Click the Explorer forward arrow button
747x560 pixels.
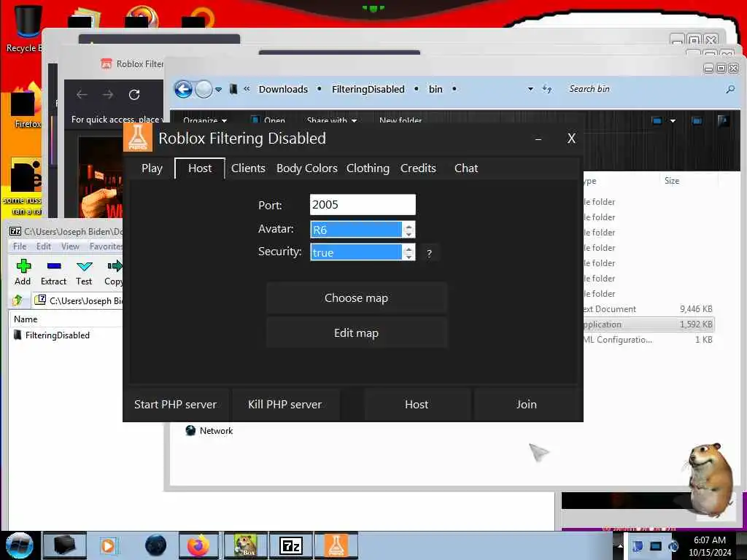204,89
